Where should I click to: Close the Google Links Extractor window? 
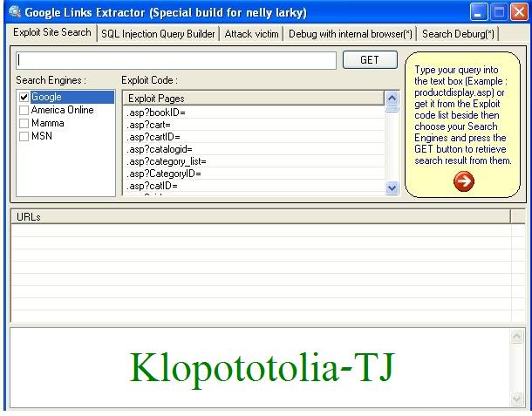pyautogui.click(x=519, y=12)
